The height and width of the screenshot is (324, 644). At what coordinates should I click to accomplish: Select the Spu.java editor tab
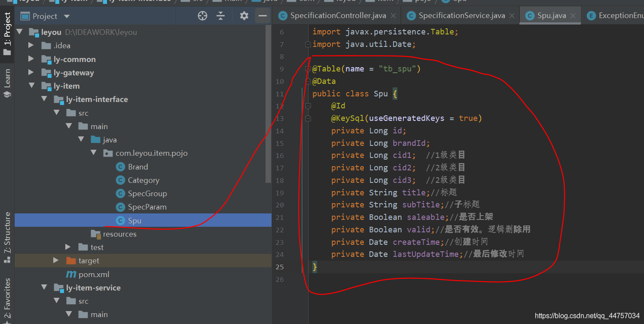[x=551, y=15]
